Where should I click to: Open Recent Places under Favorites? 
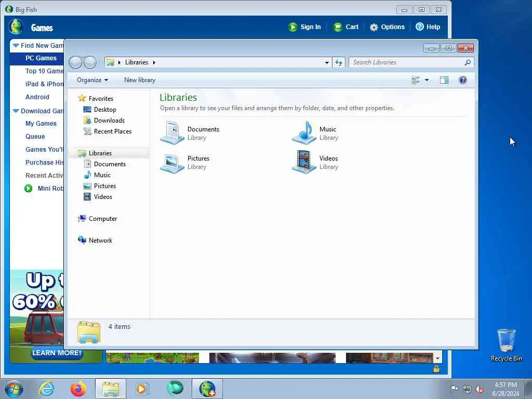(113, 131)
